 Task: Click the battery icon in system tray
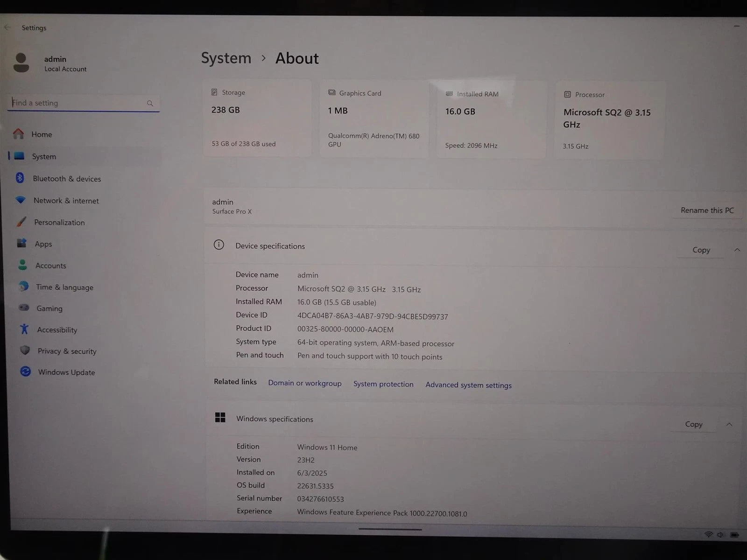click(x=734, y=535)
